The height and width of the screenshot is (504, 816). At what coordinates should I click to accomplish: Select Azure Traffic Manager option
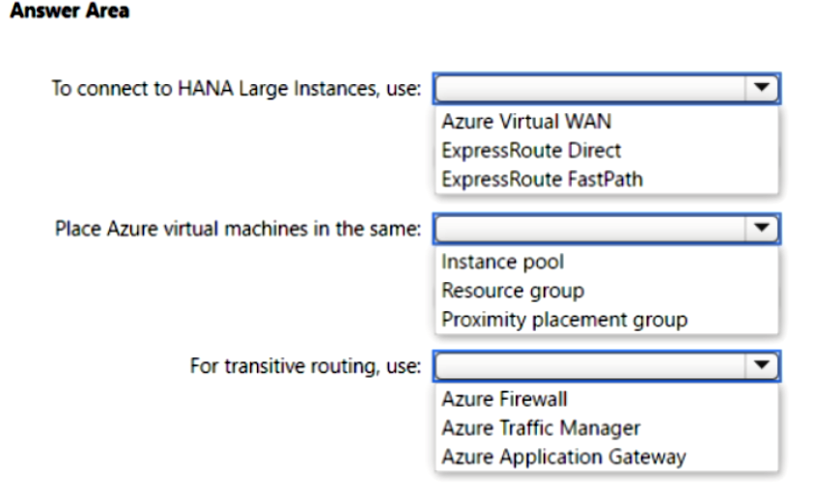coord(541,428)
